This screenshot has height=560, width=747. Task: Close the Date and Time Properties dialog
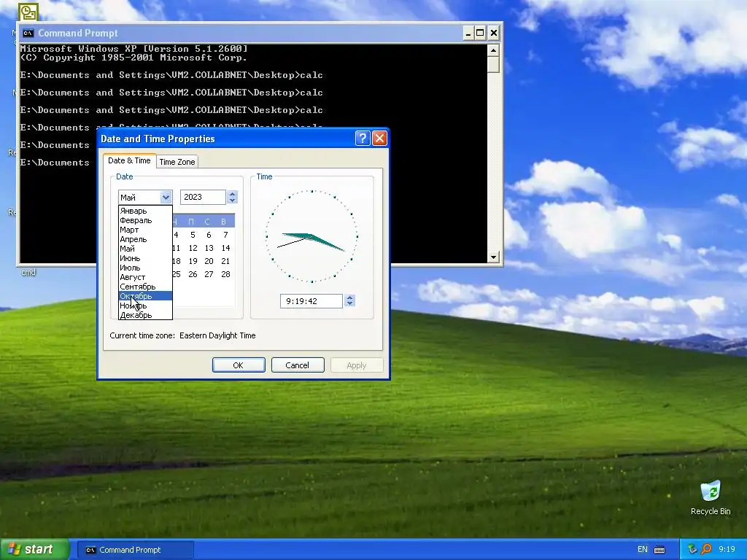point(379,139)
